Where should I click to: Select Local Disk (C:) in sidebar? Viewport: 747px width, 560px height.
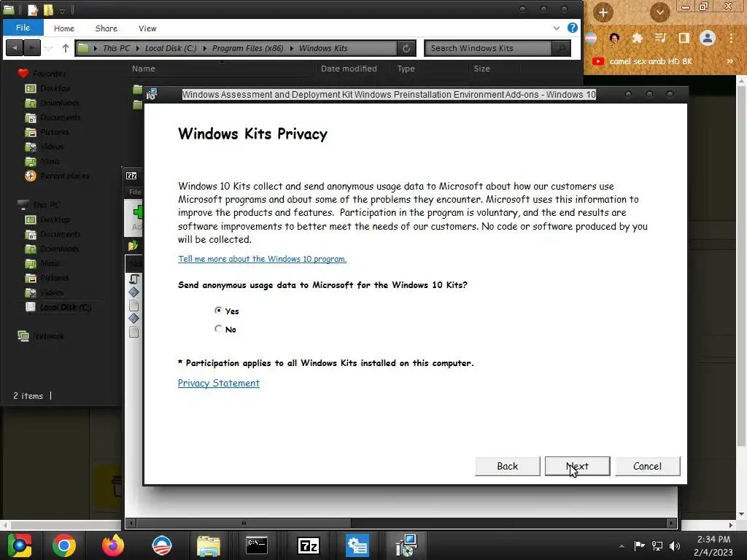65,307
